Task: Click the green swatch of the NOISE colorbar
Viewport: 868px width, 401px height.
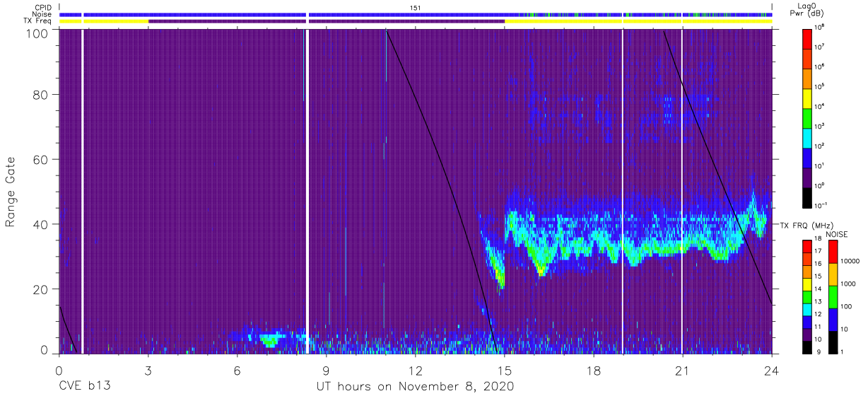Action: pyautogui.click(x=833, y=296)
